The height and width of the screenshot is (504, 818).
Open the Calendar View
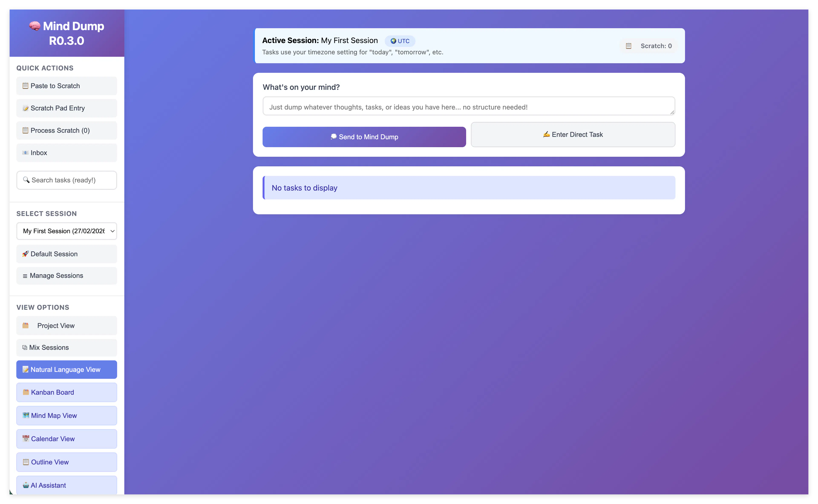[x=67, y=439]
